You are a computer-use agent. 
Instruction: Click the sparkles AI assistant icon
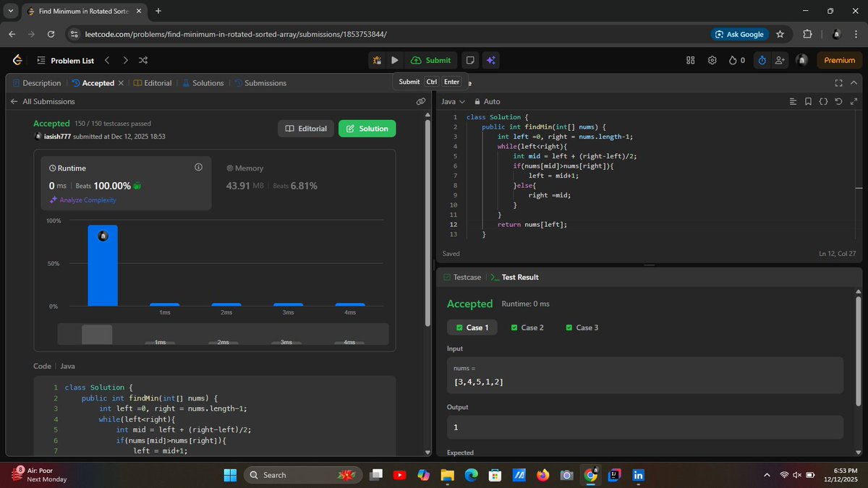pyautogui.click(x=491, y=60)
